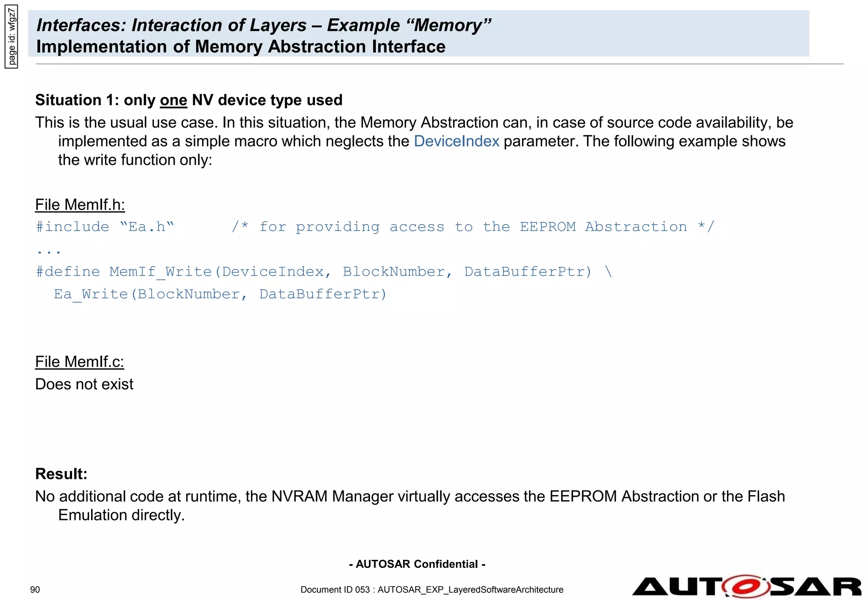This screenshot has height=601, width=868.
Task: Click the underlined 'File MemIf.c:' label
Action: [80, 362]
